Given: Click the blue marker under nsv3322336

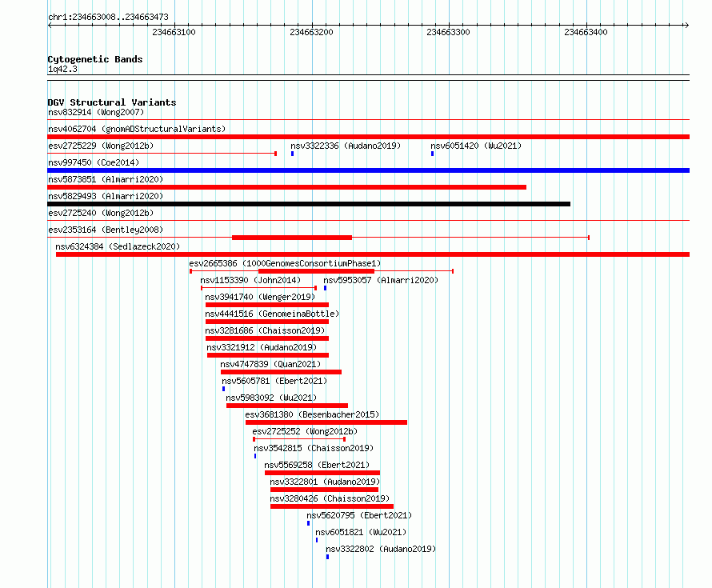Looking at the screenshot, I should click(293, 154).
